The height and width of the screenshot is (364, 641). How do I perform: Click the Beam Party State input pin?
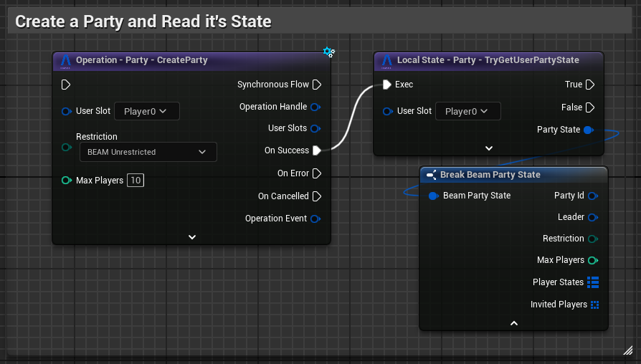coord(433,196)
